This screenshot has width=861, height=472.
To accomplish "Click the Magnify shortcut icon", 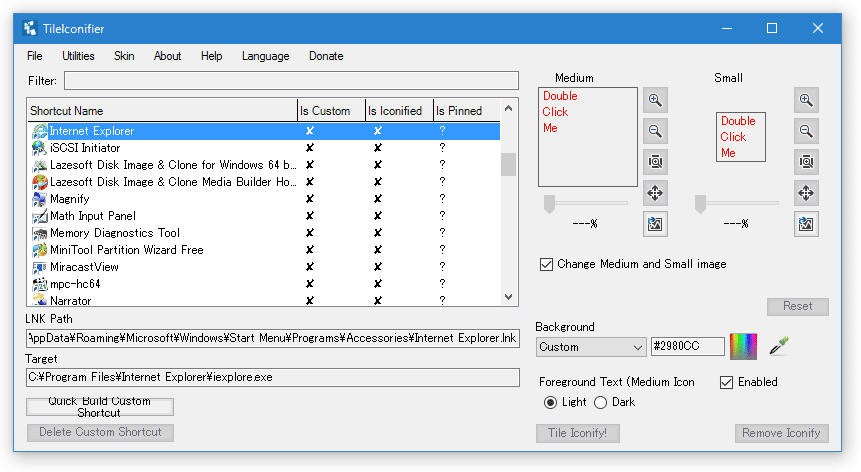I will 40,199.
